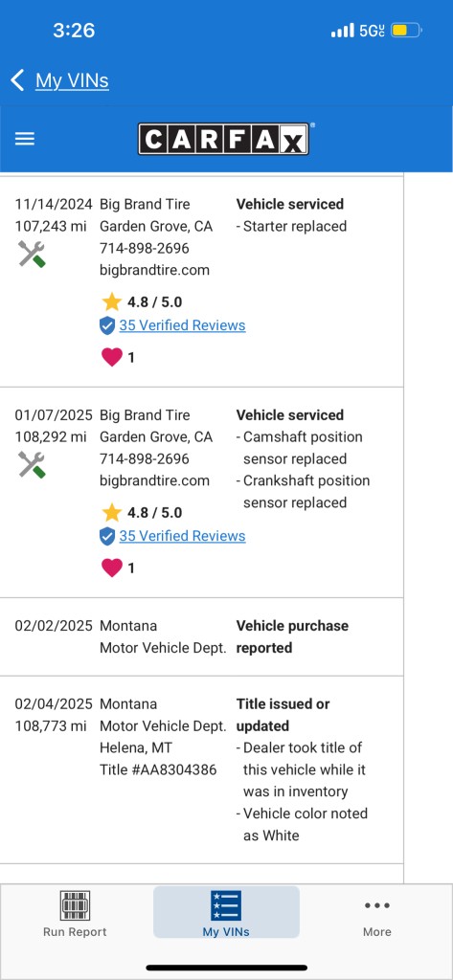Tap the CARFAX logo
This screenshot has width=453, height=980.
223,139
